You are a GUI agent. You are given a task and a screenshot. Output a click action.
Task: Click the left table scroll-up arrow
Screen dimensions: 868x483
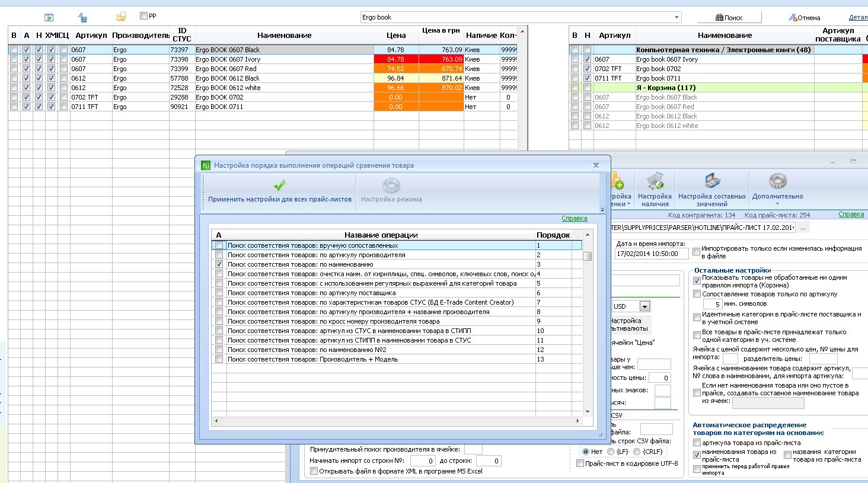click(x=522, y=31)
